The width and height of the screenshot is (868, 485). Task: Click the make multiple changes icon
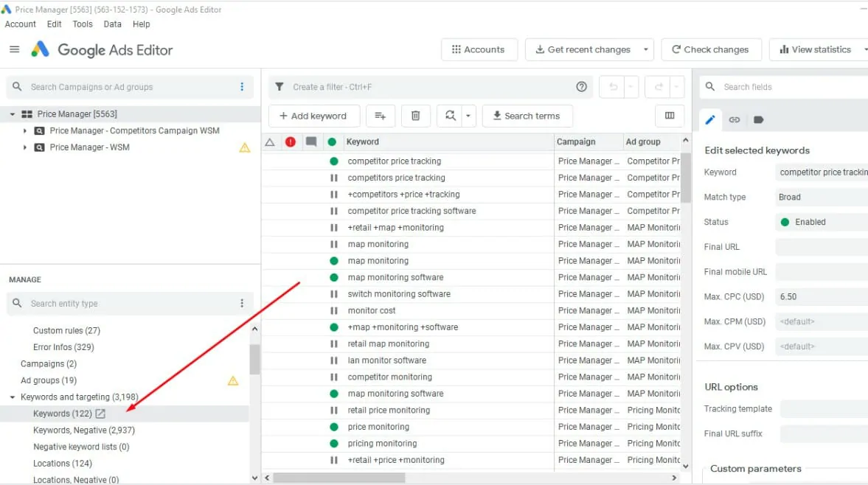point(381,116)
